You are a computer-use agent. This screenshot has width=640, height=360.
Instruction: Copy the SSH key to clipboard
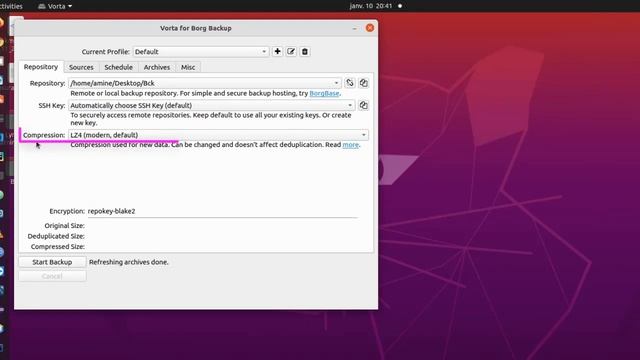[363, 105]
